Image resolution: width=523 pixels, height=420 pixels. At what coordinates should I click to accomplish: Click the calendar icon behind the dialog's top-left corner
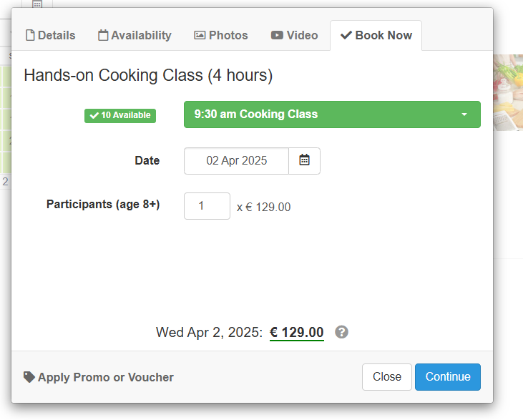click(x=37, y=4)
